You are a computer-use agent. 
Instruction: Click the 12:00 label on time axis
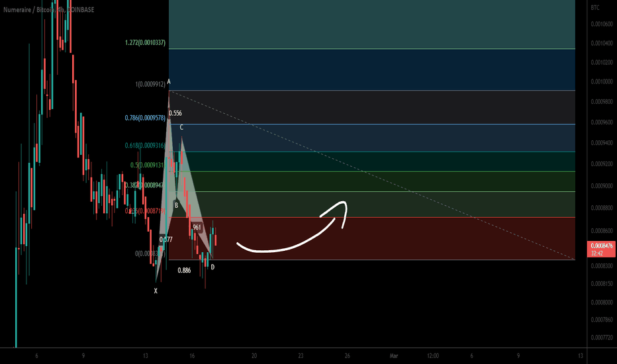[x=433, y=356]
